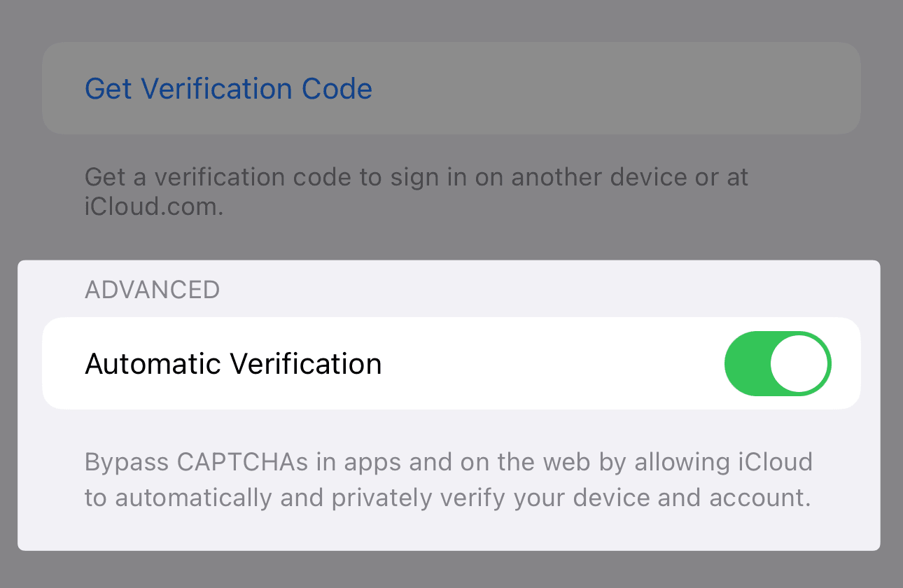The height and width of the screenshot is (588, 903).
Task: Click the dimmed area above Get Verification Code
Action: pyautogui.click(x=448, y=20)
